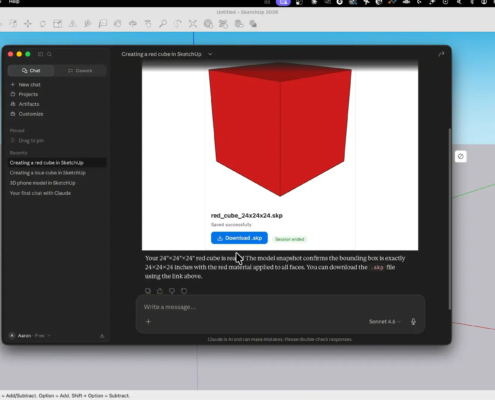Click the 'Drag to pin' placeholder

31,140
